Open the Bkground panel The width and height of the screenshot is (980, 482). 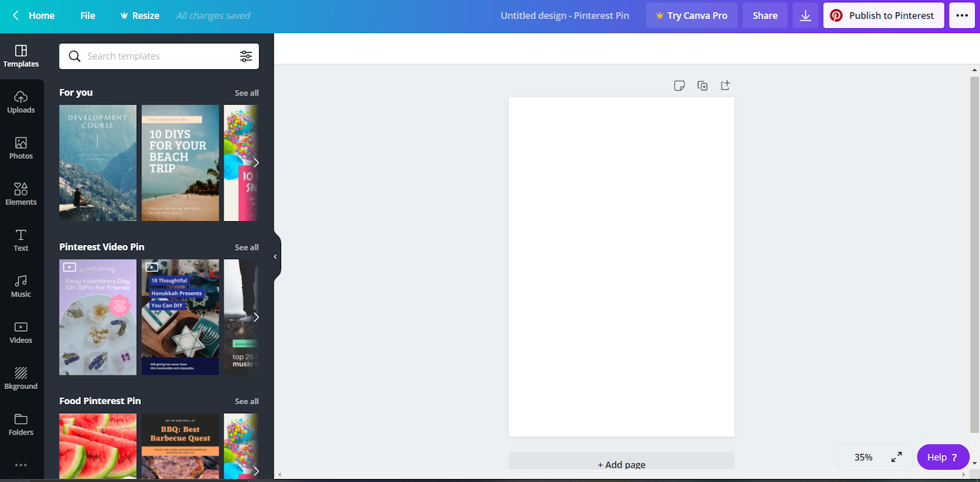pos(21,378)
